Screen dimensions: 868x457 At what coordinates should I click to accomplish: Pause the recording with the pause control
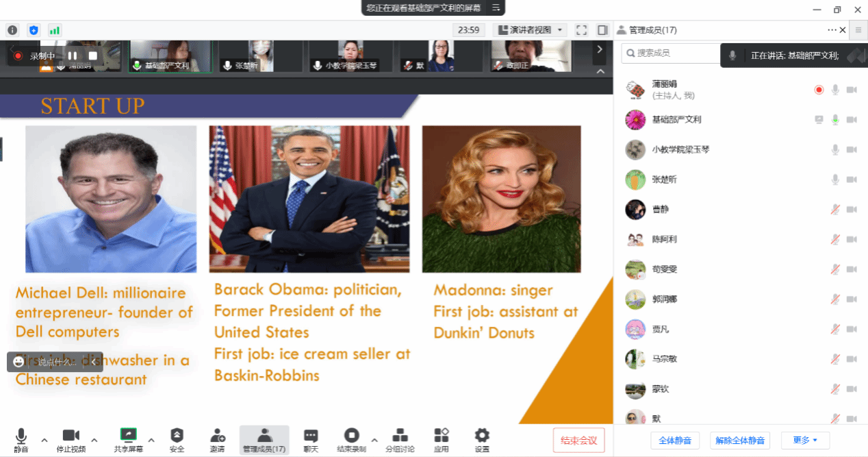point(73,55)
